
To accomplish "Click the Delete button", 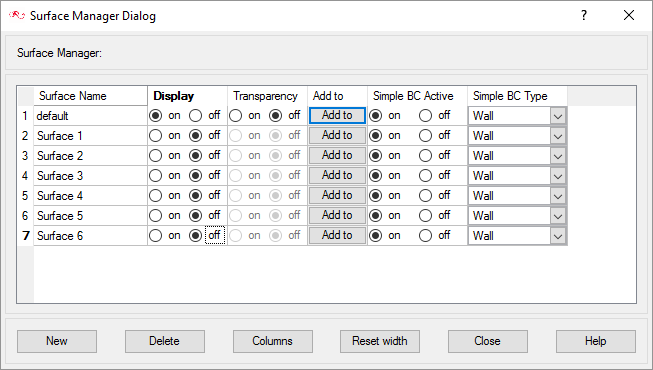I will 164,341.
